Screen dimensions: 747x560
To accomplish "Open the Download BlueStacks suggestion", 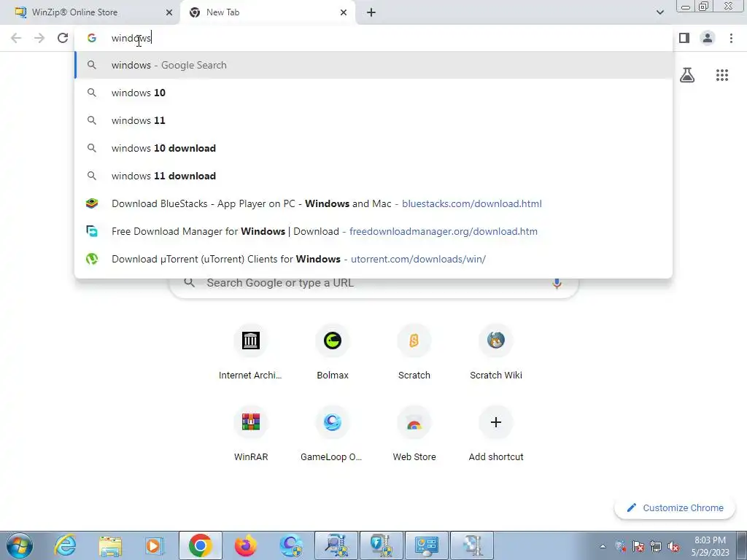I will [x=373, y=203].
